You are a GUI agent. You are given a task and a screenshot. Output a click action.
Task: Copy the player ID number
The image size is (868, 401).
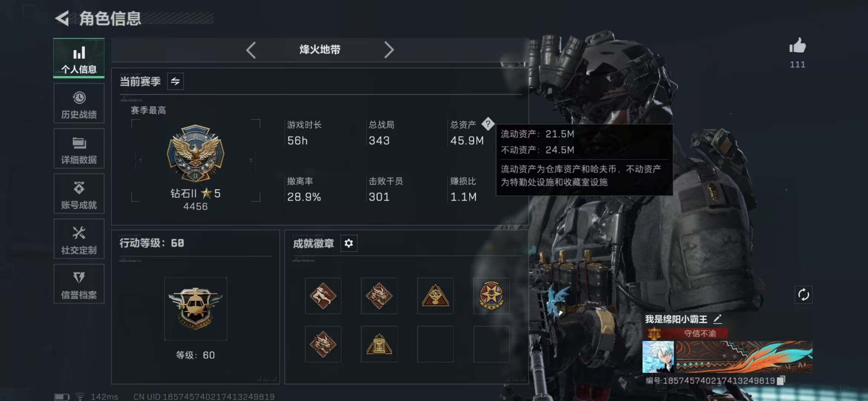781,380
